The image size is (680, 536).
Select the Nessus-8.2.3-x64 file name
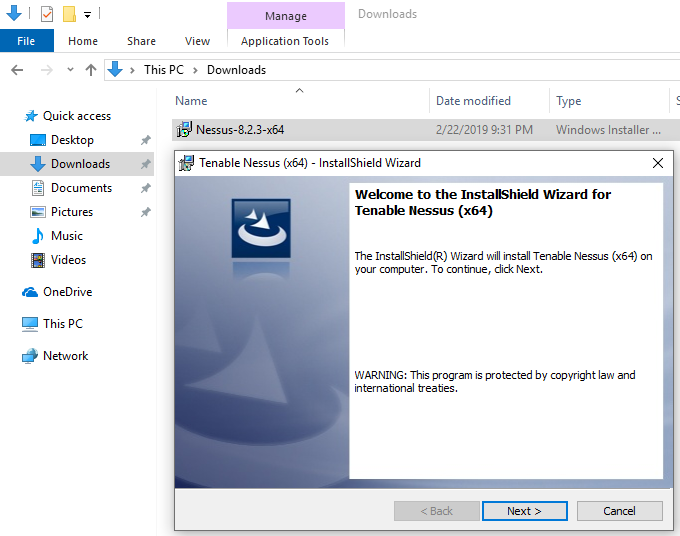point(240,130)
